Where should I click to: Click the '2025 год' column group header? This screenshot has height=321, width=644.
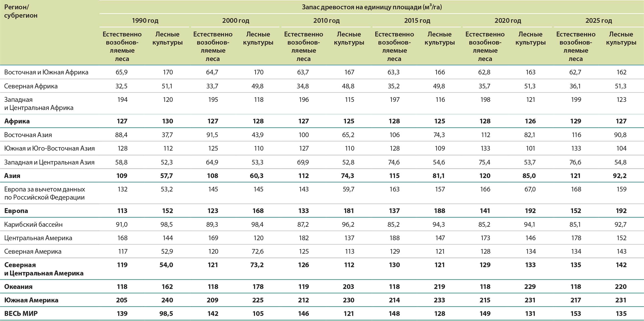click(x=598, y=21)
